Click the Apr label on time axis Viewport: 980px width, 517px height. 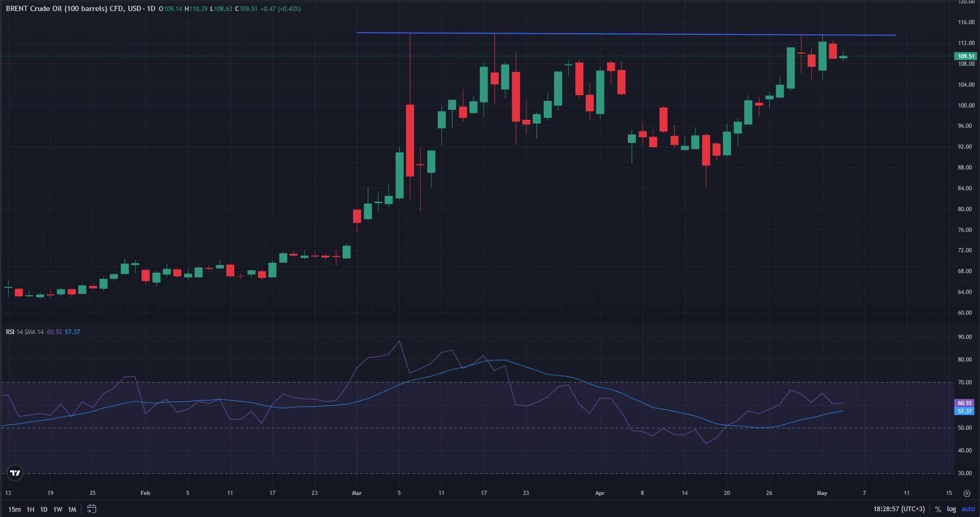tap(600, 493)
